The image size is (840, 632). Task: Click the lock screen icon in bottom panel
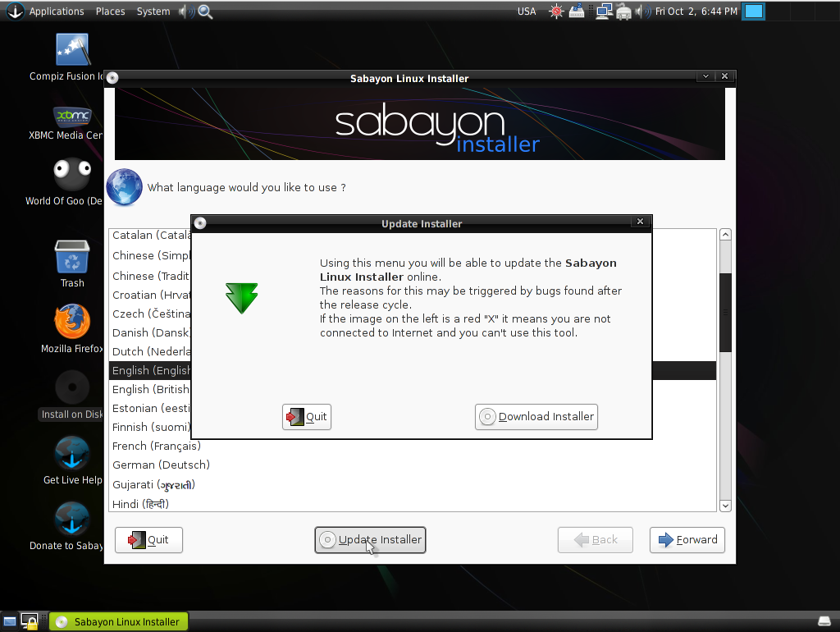click(x=30, y=622)
